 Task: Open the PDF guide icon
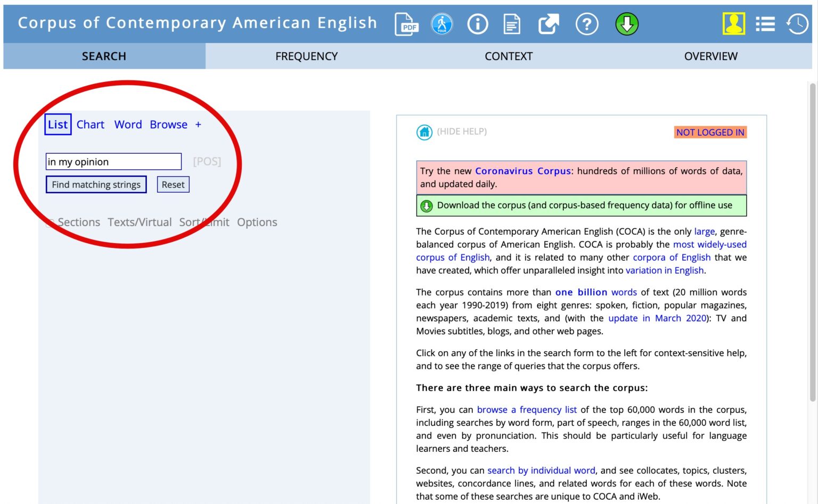pos(406,24)
